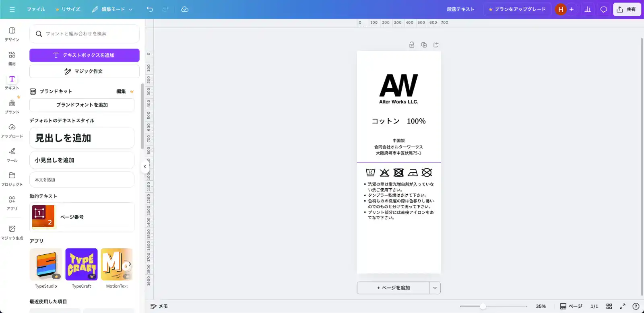Adjust the zoom level slider
The height and width of the screenshot is (313, 644).
tap(483, 306)
